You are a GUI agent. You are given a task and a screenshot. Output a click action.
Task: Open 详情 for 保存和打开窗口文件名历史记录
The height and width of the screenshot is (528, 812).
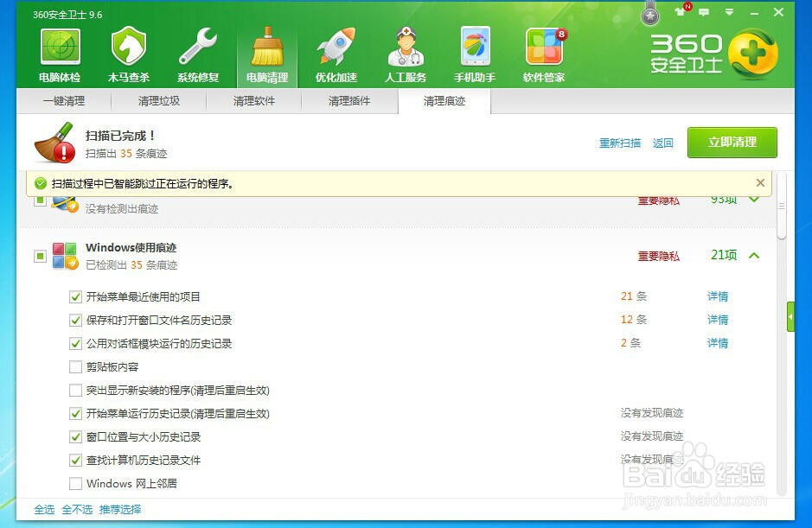point(718,320)
